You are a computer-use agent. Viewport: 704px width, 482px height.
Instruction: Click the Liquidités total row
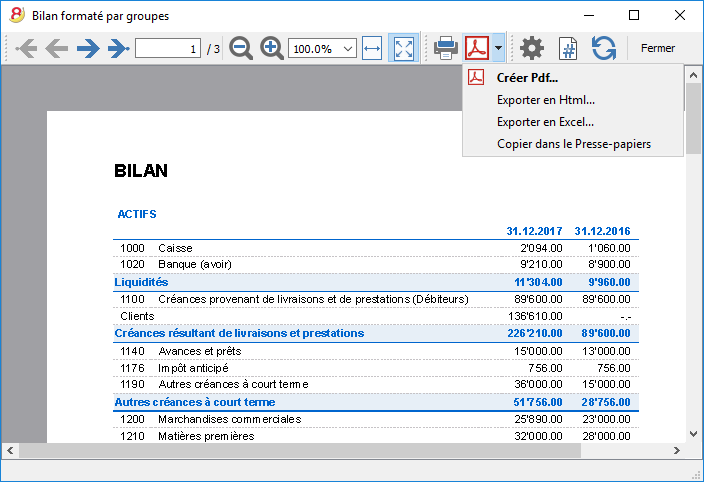point(376,282)
